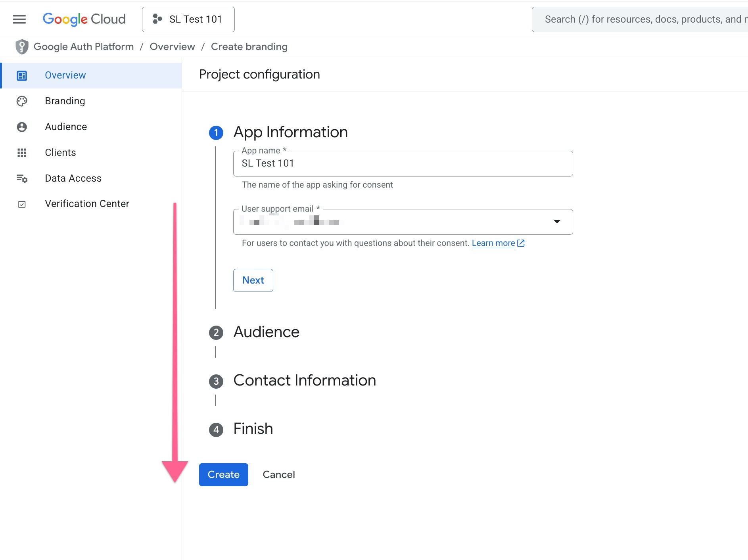The image size is (748, 560).
Task: Click the Google Auth Platform shield icon
Action: click(22, 47)
